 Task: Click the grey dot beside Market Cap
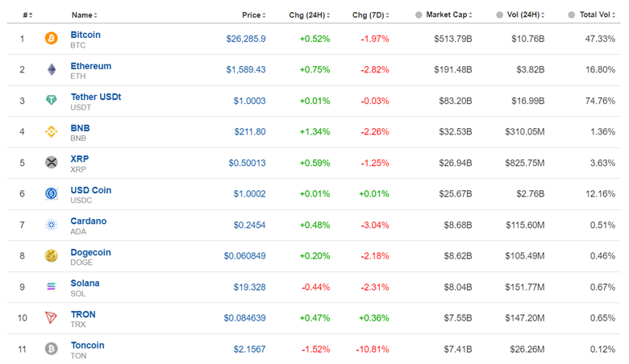419,14
